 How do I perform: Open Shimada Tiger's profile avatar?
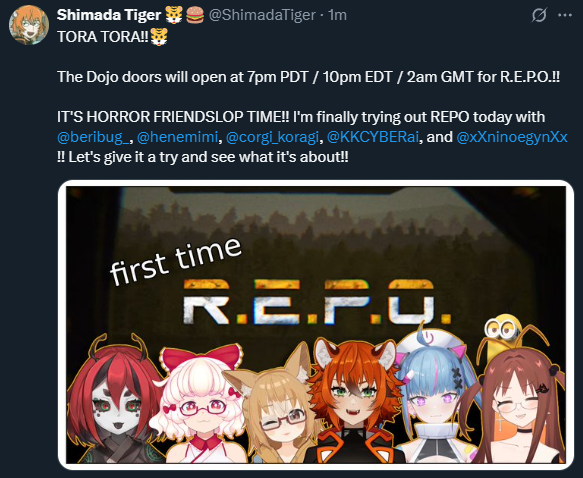(29, 25)
